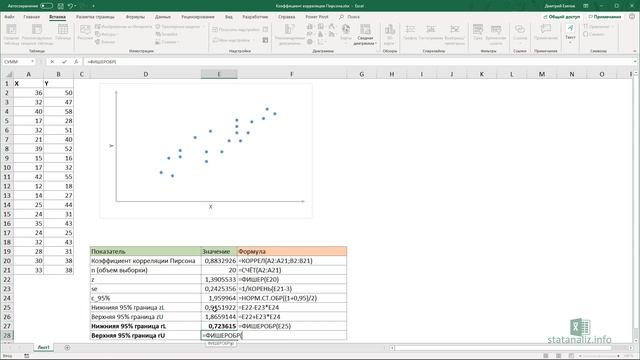640x360 pixels.
Task: Insert a Maps chart
Action: [x=346, y=33]
